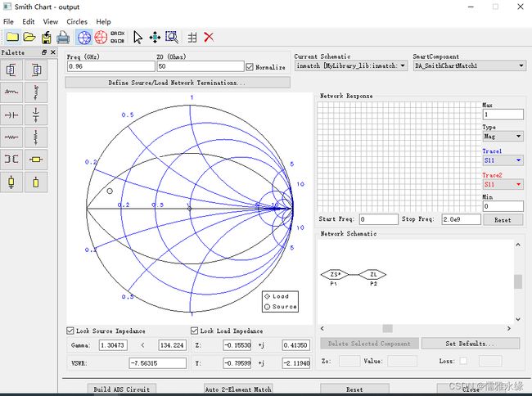Pick the series inductor palette component
The image size is (532, 396).
[11, 92]
